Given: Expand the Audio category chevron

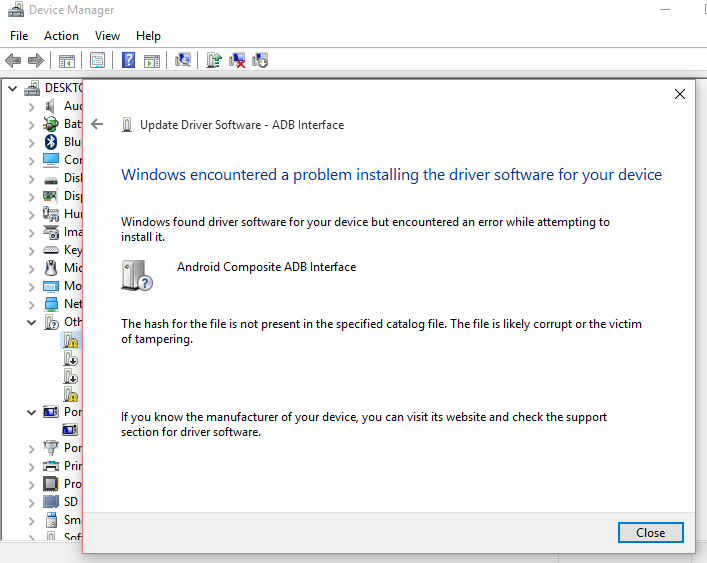Looking at the screenshot, I should [x=32, y=107].
